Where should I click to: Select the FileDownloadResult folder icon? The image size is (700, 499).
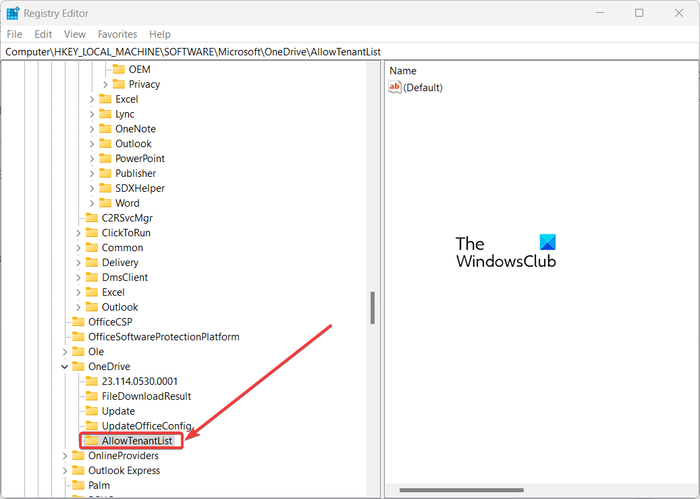pos(92,396)
